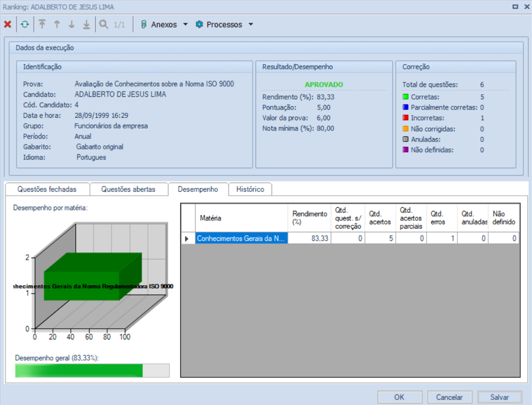Sort by Rendimento (%) column header
Viewport: 532px width, 405px height.
coord(310,218)
